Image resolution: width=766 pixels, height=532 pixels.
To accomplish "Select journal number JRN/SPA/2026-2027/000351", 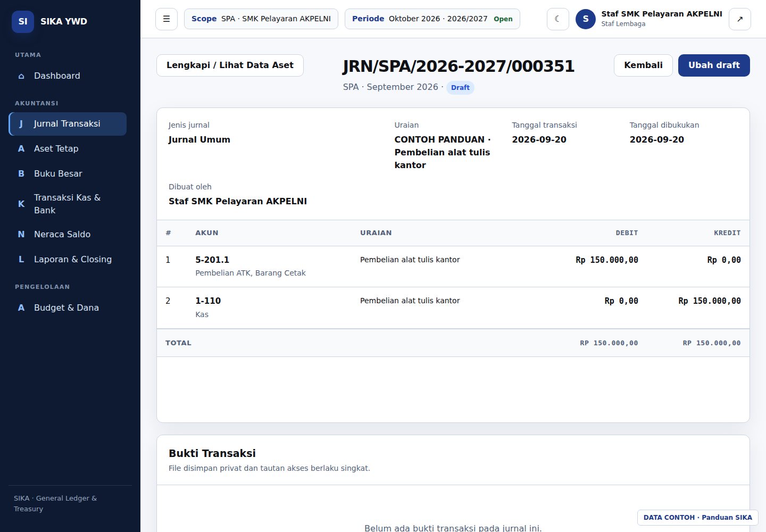I will click(x=459, y=66).
